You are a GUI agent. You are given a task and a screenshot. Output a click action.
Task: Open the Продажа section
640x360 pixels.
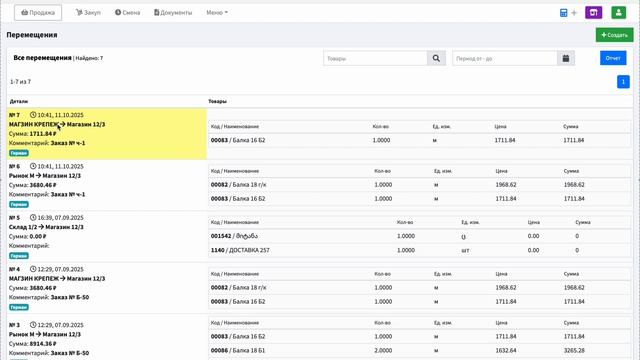coord(38,13)
